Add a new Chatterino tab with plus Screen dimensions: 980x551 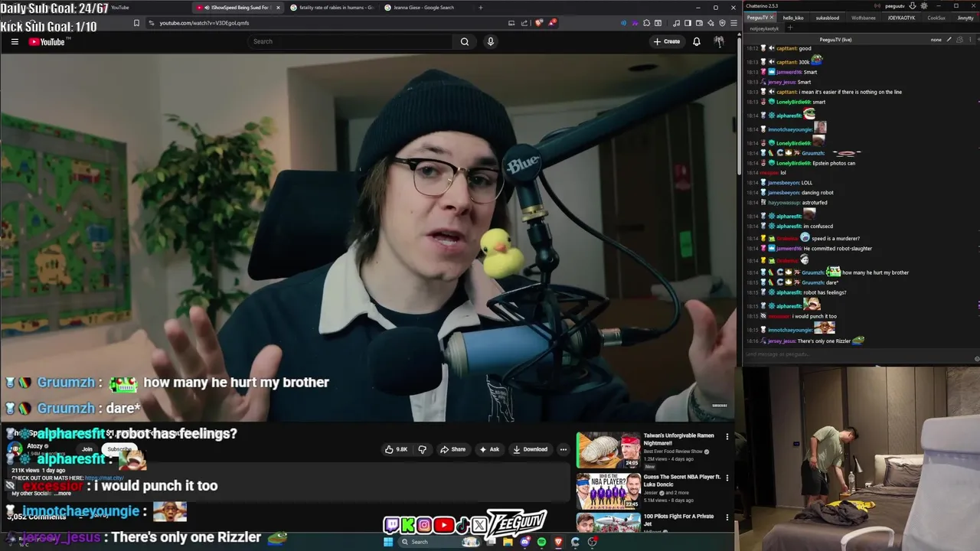pyautogui.click(x=790, y=28)
